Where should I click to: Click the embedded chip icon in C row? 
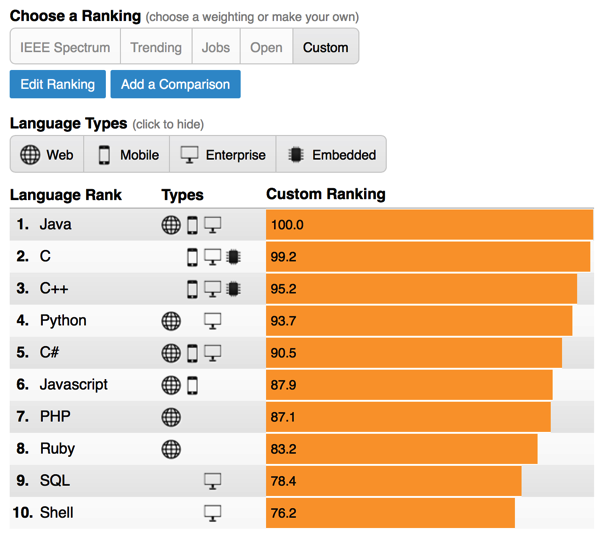pyautogui.click(x=233, y=257)
